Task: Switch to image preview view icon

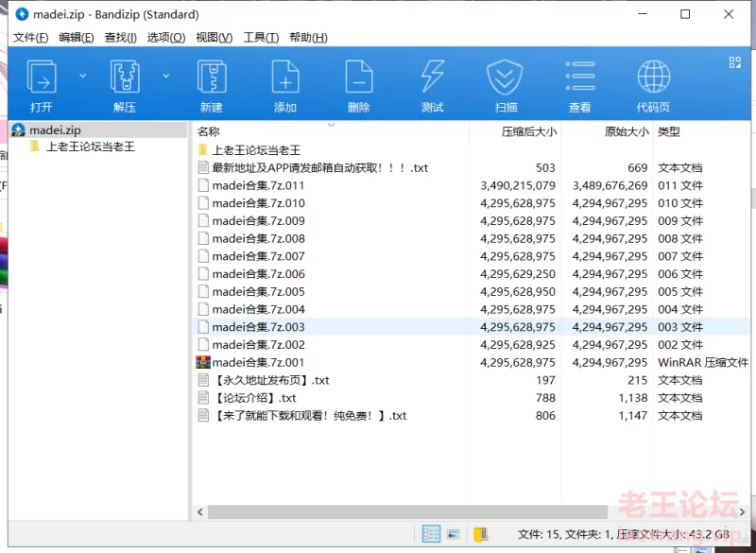Action: 453,534
